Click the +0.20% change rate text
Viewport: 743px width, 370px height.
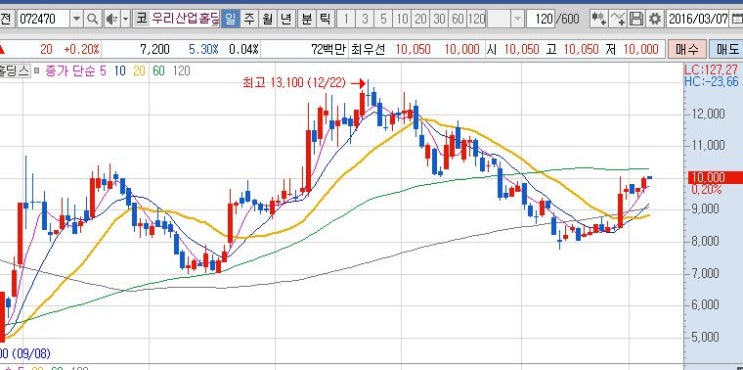tap(82, 49)
